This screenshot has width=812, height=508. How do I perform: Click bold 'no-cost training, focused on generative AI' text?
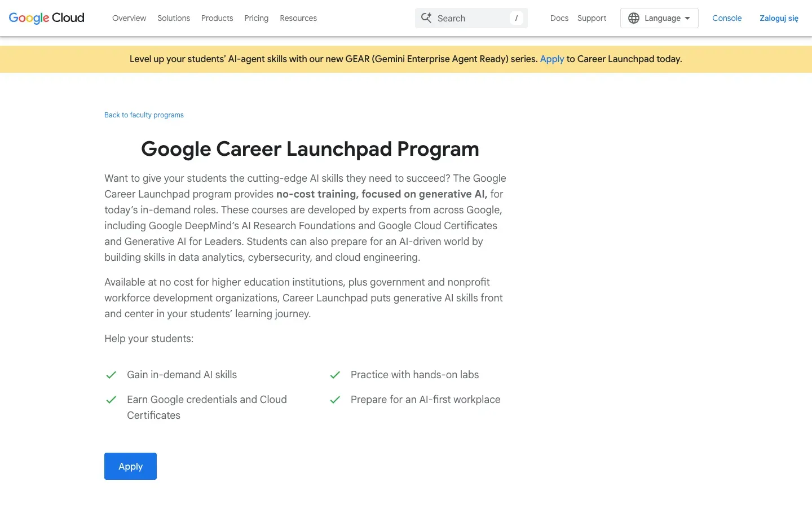(x=382, y=194)
